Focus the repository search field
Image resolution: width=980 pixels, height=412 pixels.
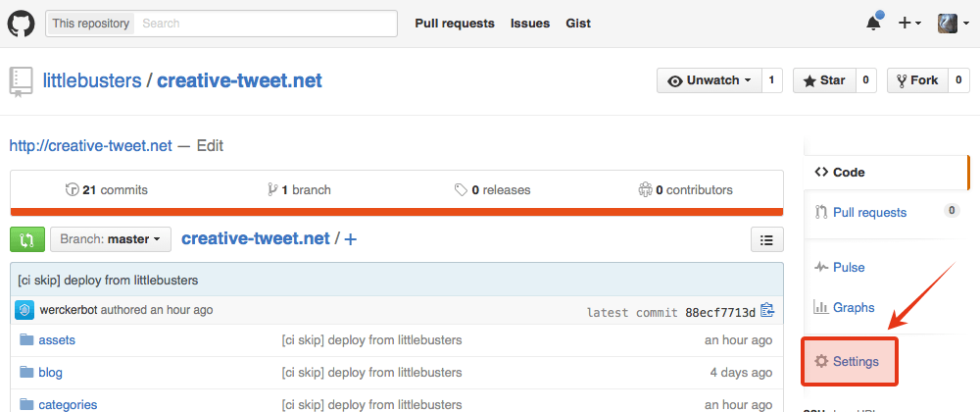click(265, 23)
